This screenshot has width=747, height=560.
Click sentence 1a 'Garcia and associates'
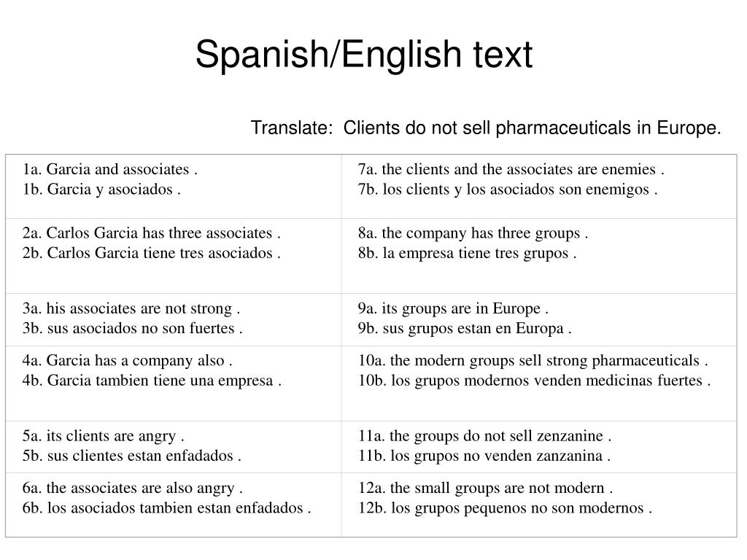(x=109, y=169)
